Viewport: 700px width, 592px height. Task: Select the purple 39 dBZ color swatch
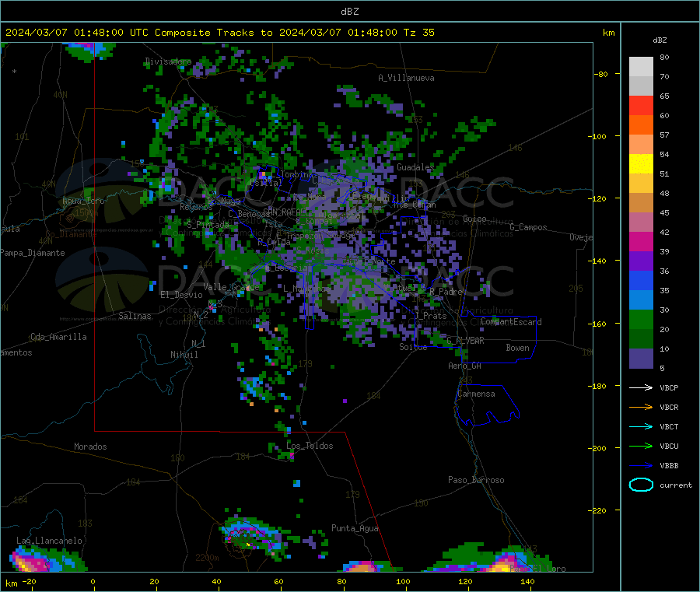click(x=641, y=261)
